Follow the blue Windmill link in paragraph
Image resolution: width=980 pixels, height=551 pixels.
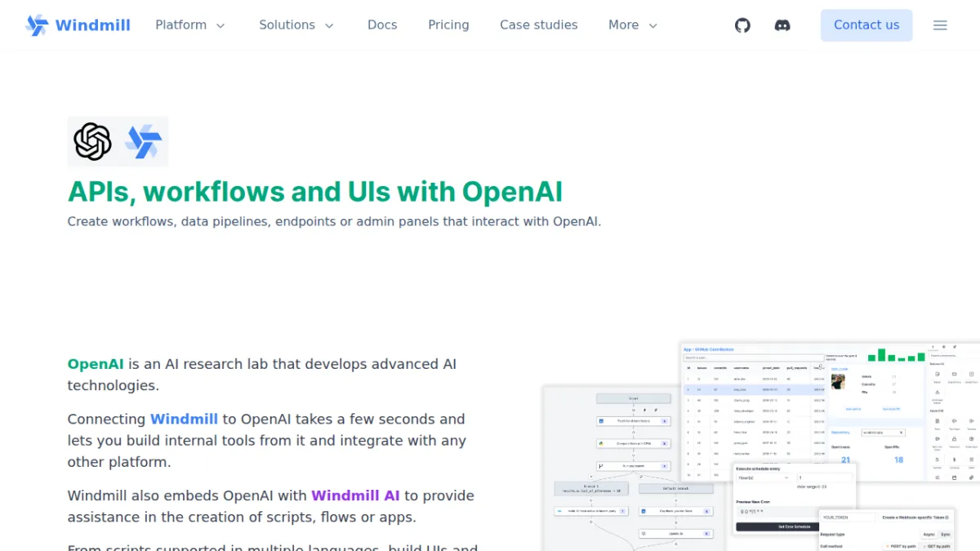[x=184, y=419]
